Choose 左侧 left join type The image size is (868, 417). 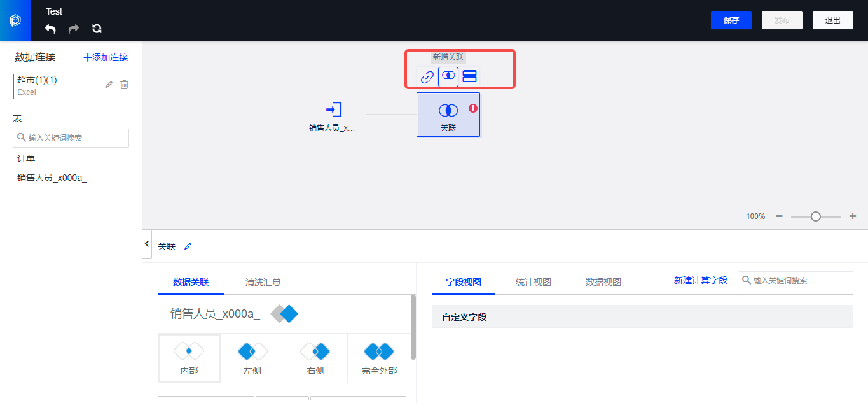point(252,358)
